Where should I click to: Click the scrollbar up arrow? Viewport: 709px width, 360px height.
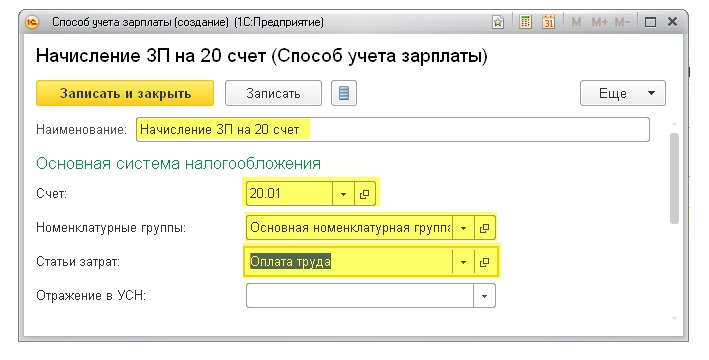point(674,124)
